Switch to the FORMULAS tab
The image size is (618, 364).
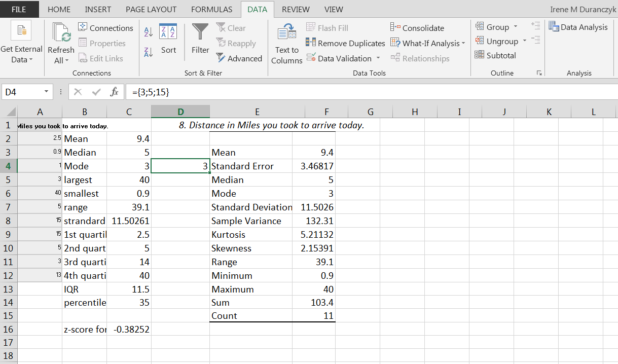click(212, 9)
